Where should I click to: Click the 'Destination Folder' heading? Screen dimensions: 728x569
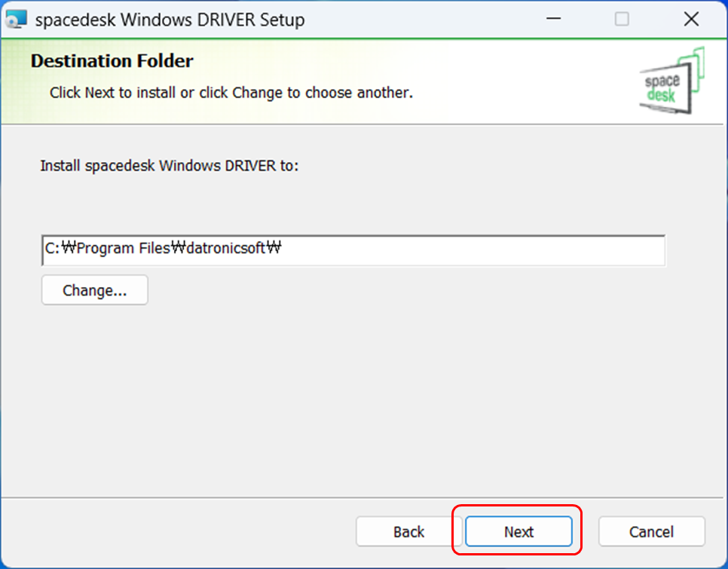click(112, 61)
